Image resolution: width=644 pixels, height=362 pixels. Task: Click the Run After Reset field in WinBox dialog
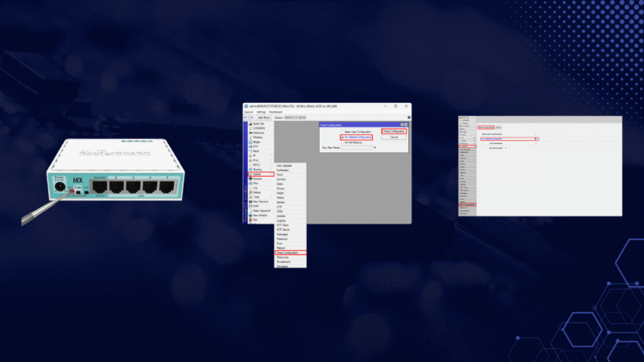(x=357, y=148)
